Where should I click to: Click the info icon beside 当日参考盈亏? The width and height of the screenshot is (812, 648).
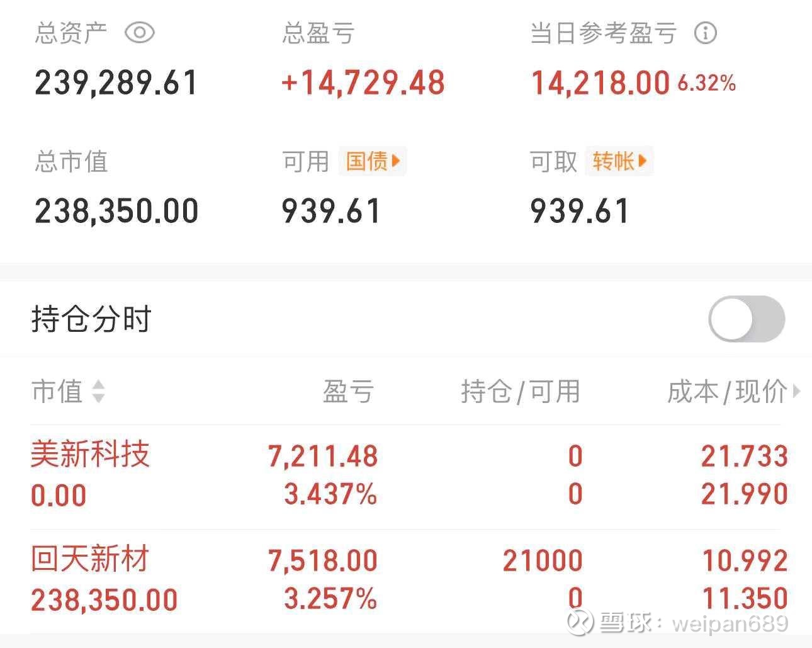705,33
